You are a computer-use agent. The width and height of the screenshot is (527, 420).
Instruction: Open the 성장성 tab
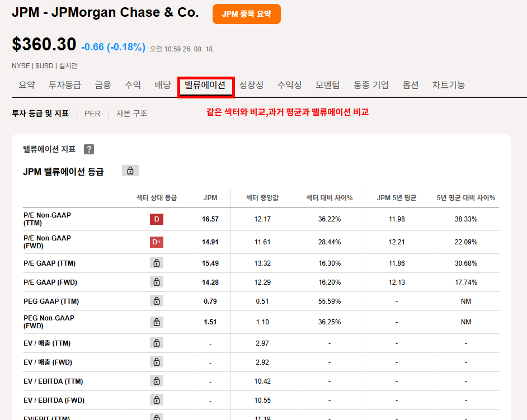coord(251,85)
